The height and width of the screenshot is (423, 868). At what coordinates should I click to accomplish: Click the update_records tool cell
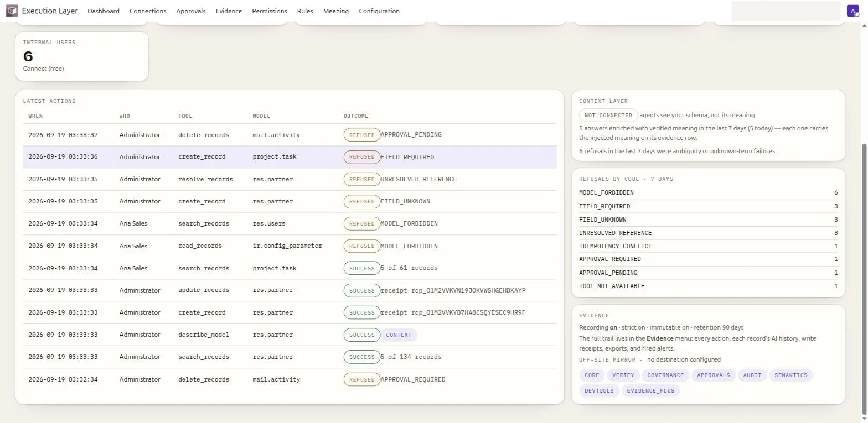tap(204, 290)
